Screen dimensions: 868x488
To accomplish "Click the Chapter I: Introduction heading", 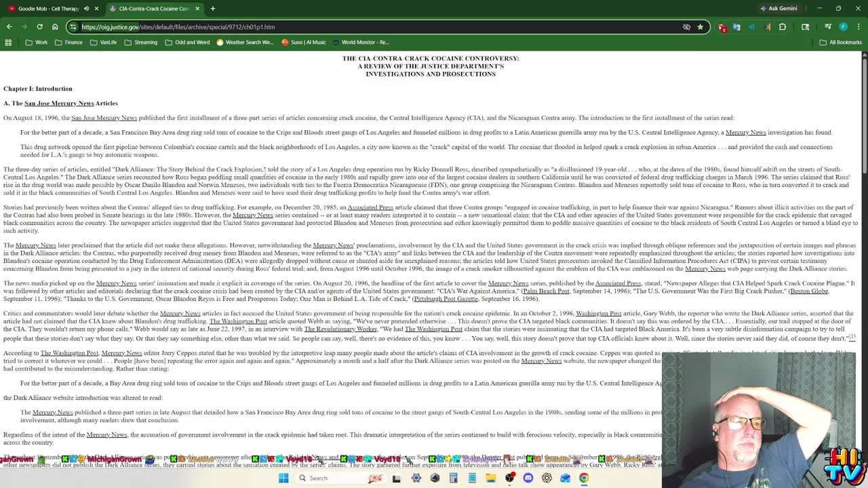I will 38,88.
